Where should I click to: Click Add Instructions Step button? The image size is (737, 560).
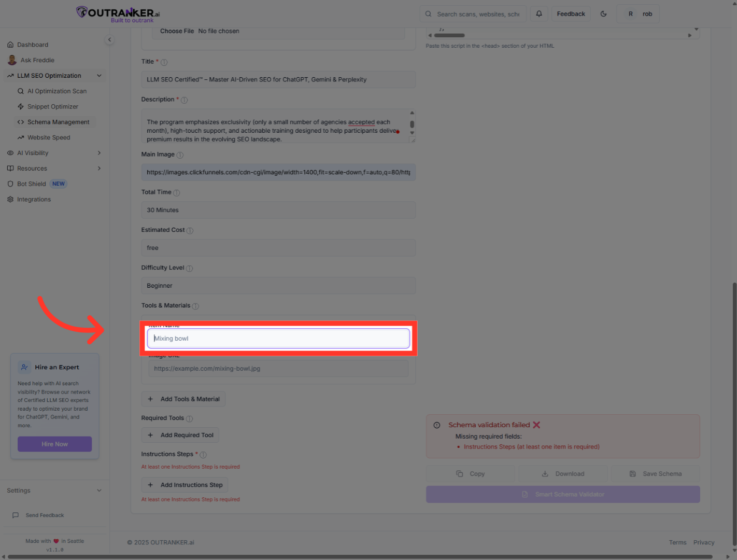pos(185,485)
